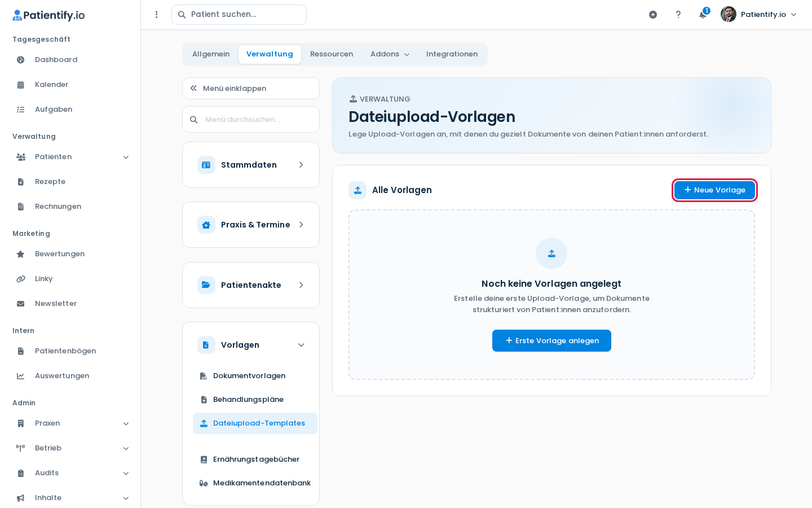Click the Bewertungen star icon
Screen dimensions: 812x508
pyautogui.click(x=21, y=254)
